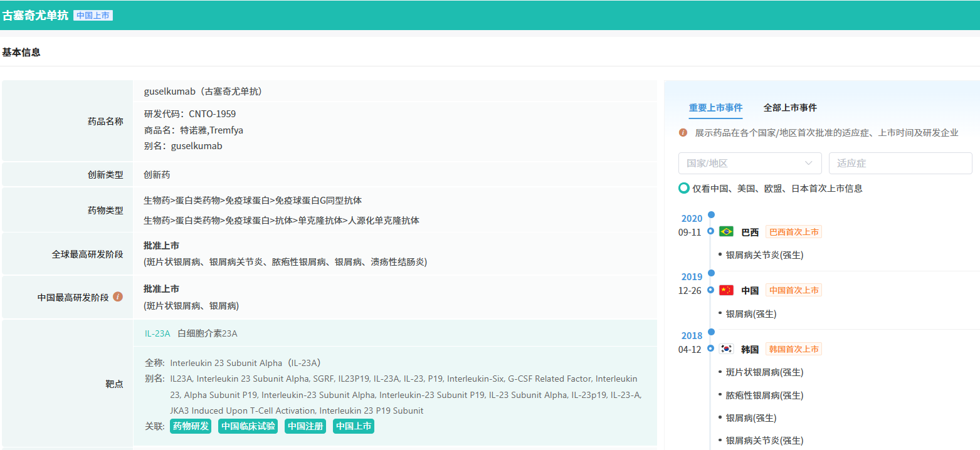
Task: Click the 巴西首次上市 orange badge
Action: pos(793,232)
